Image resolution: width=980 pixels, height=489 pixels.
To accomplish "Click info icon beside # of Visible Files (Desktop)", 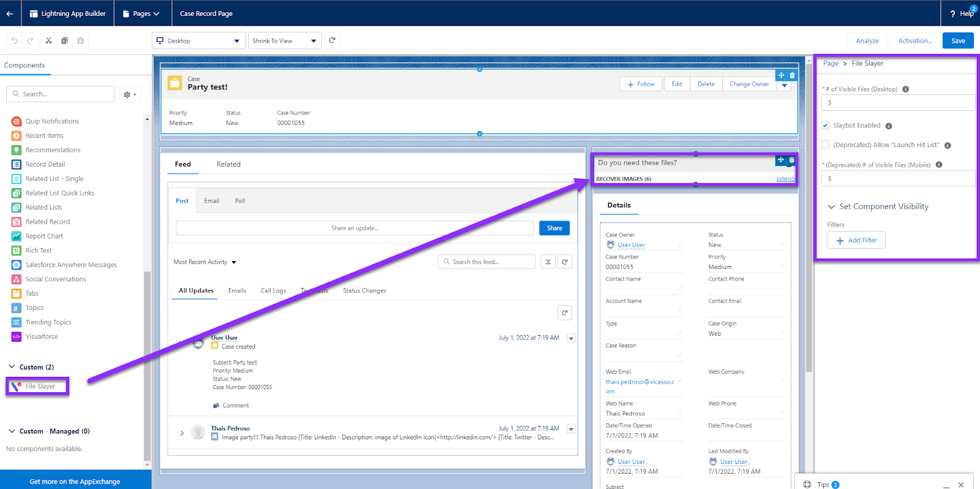I will (x=906, y=89).
